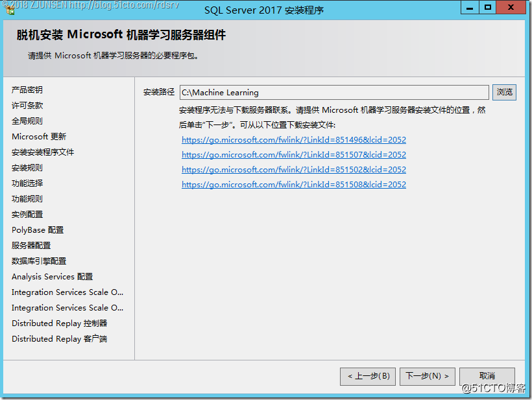Select Distributed Replay 客户端 step
The image size is (532, 400).
coord(60,339)
